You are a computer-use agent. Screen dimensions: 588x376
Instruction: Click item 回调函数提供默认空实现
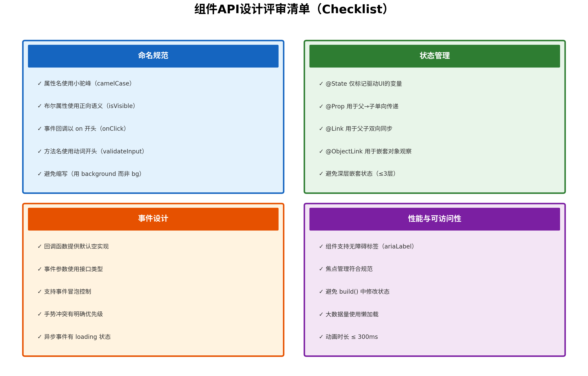(73, 246)
